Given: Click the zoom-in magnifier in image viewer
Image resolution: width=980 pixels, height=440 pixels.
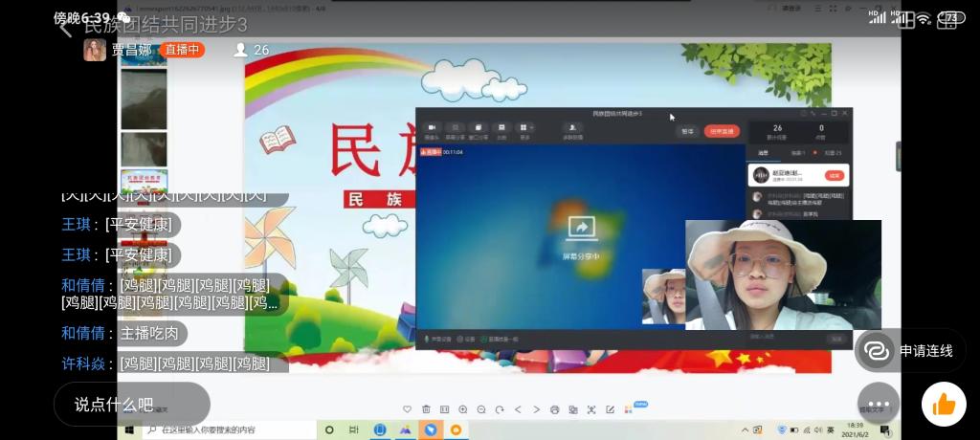Looking at the screenshot, I should coord(463,409).
